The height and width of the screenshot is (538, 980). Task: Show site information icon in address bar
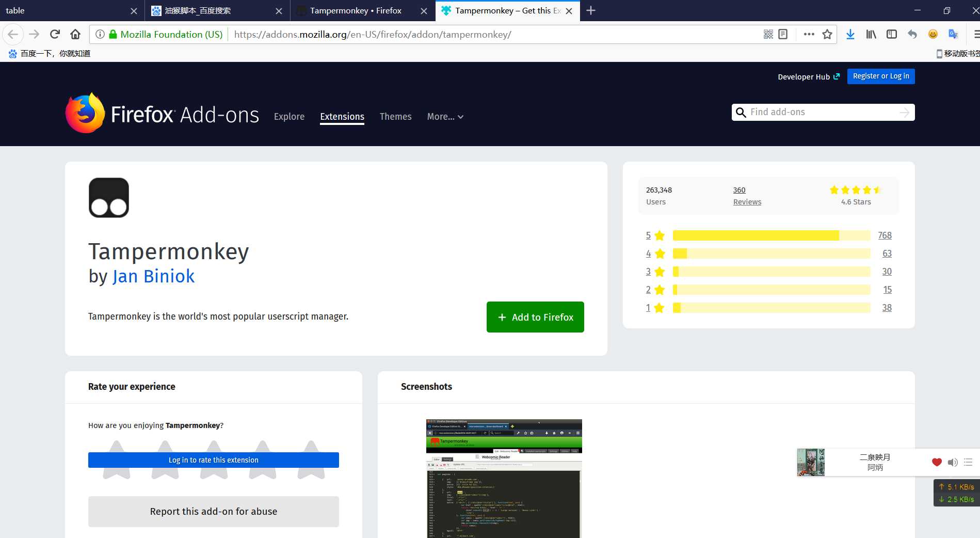(100, 35)
